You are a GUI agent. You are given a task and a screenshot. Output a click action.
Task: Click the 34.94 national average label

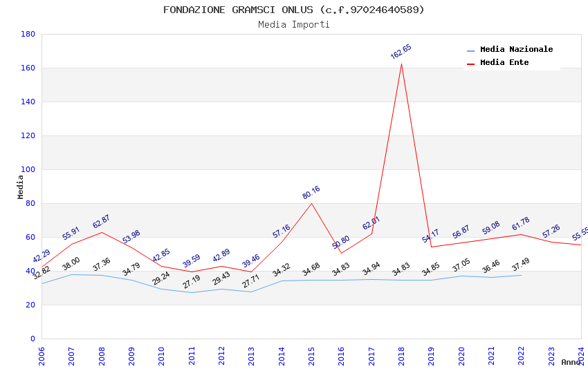371,269
